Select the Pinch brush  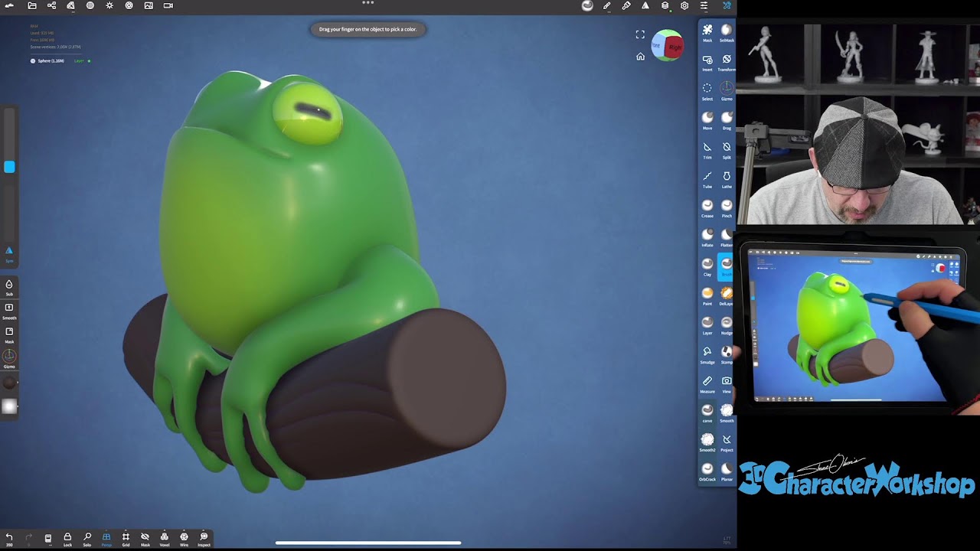coord(727,208)
